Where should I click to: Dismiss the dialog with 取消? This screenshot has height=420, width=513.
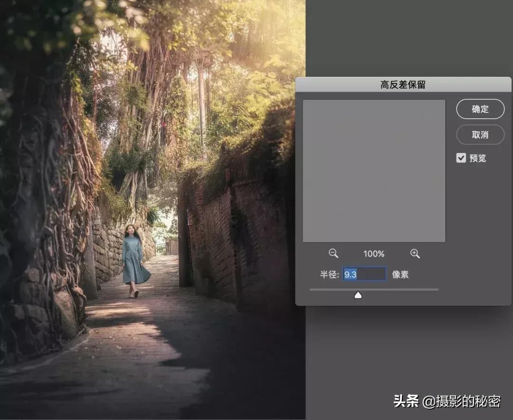pyautogui.click(x=480, y=134)
